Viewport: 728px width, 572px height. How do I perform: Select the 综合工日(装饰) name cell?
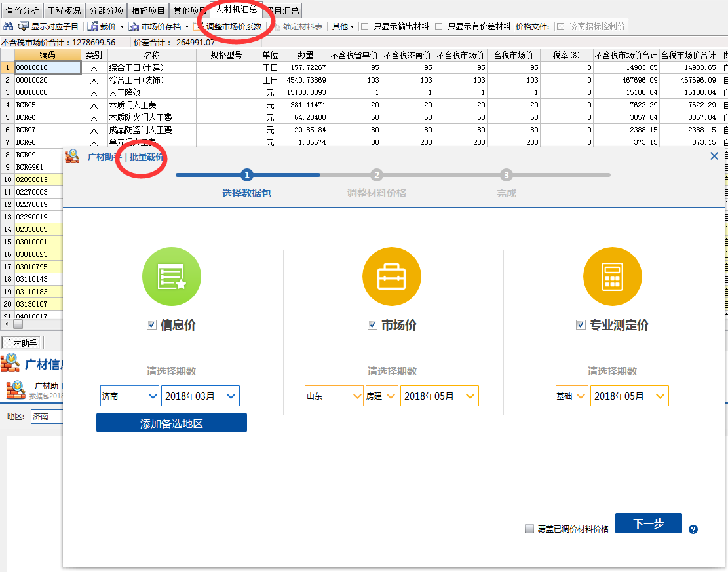pos(152,80)
